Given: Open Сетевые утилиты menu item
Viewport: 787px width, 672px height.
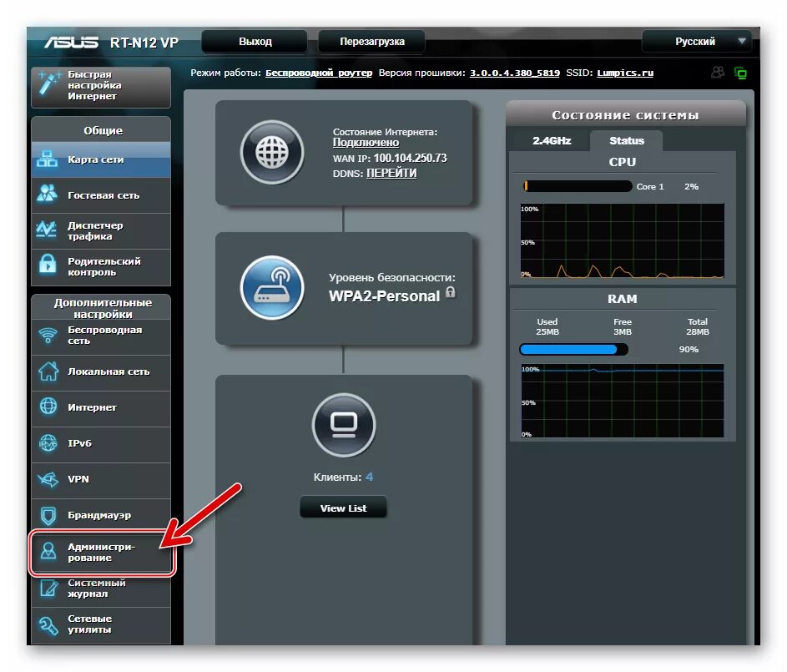Looking at the screenshot, I should (101, 624).
